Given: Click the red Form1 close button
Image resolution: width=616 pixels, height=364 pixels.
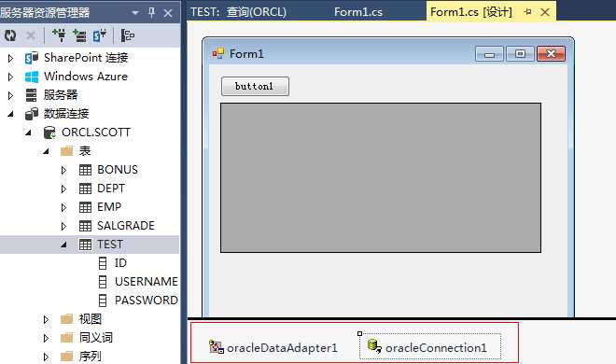Looking at the screenshot, I should click(552, 54).
